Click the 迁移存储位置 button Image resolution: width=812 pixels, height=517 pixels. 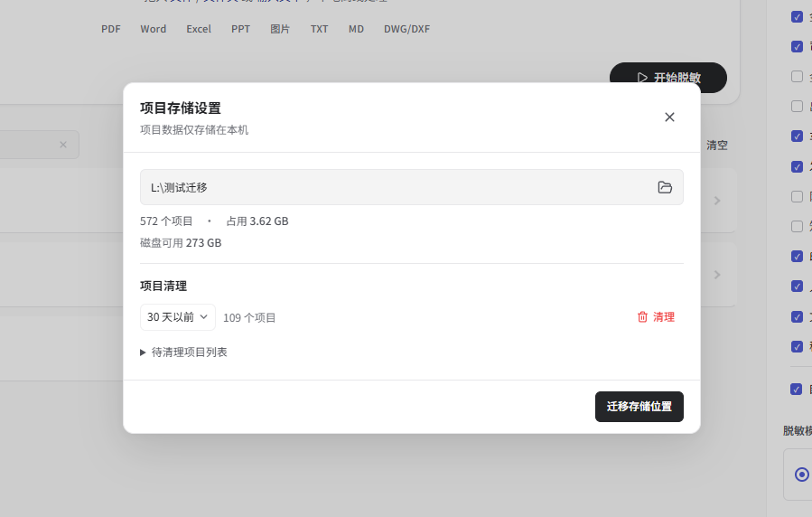(639, 407)
